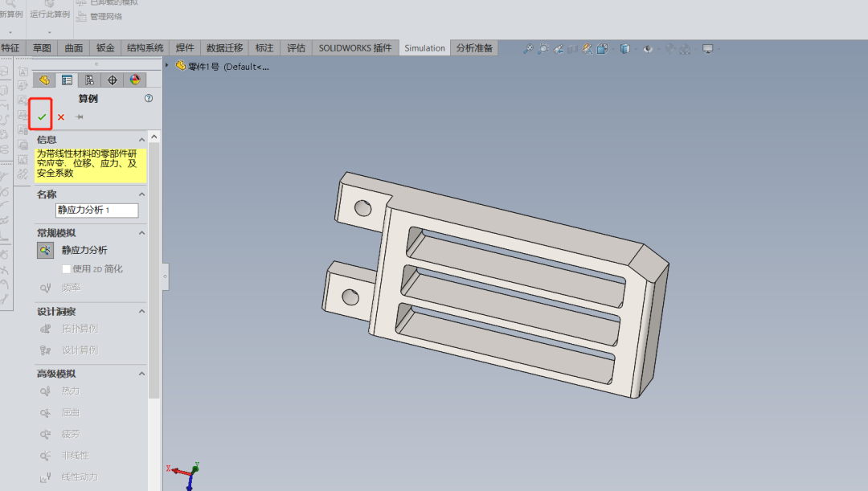Collapse the 信息 section
Viewport: 868px width, 491px height.
(142, 140)
